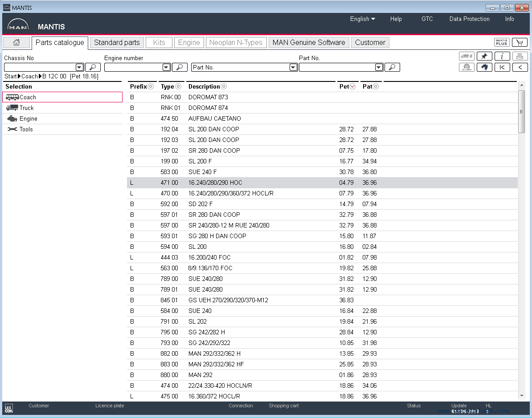Click the wheel axle icon
Viewport: 532px width, 418px height.
click(x=467, y=67)
